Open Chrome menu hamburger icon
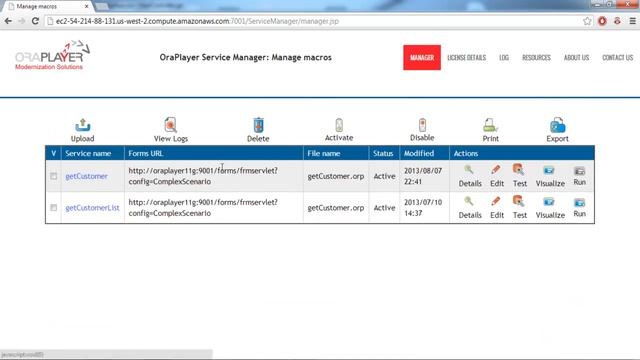 coord(632,21)
